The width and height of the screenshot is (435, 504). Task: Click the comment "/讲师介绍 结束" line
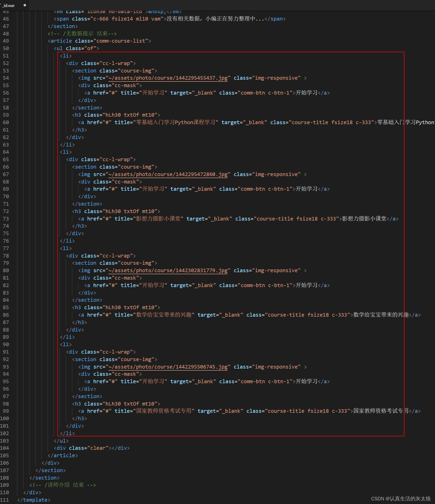pos(62,485)
